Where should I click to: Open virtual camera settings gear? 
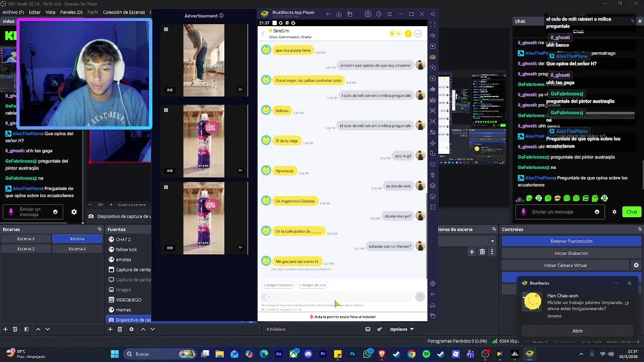(x=636, y=265)
